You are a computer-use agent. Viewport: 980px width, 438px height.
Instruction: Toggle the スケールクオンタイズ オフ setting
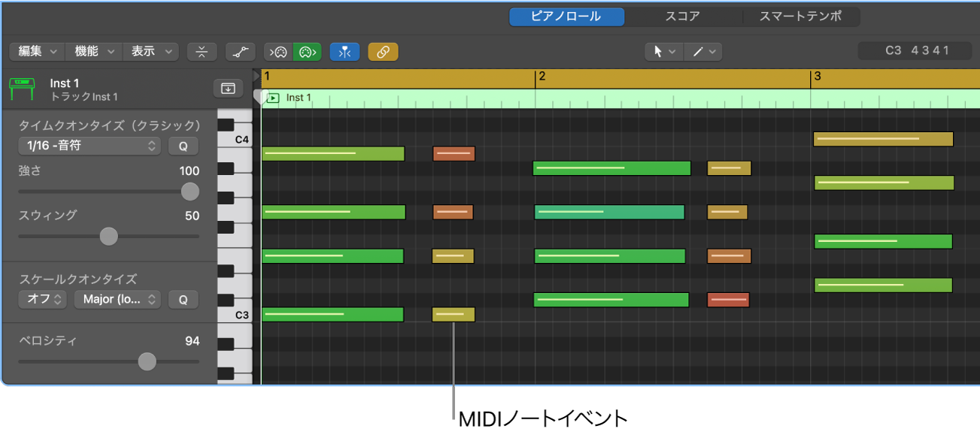click(x=42, y=299)
